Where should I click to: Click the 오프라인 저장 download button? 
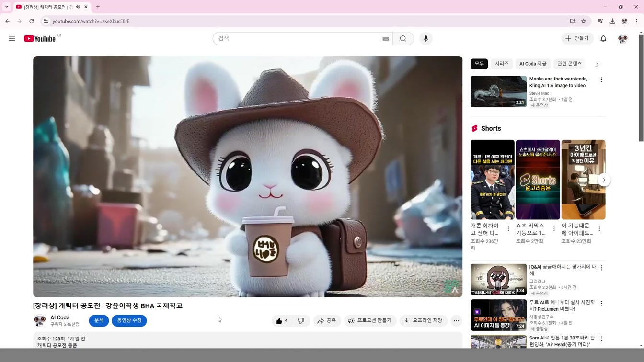(x=423, y=320)
